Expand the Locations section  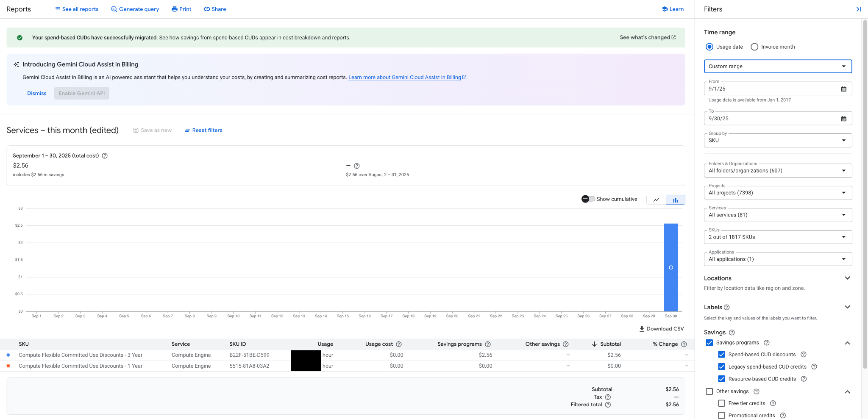848,278
